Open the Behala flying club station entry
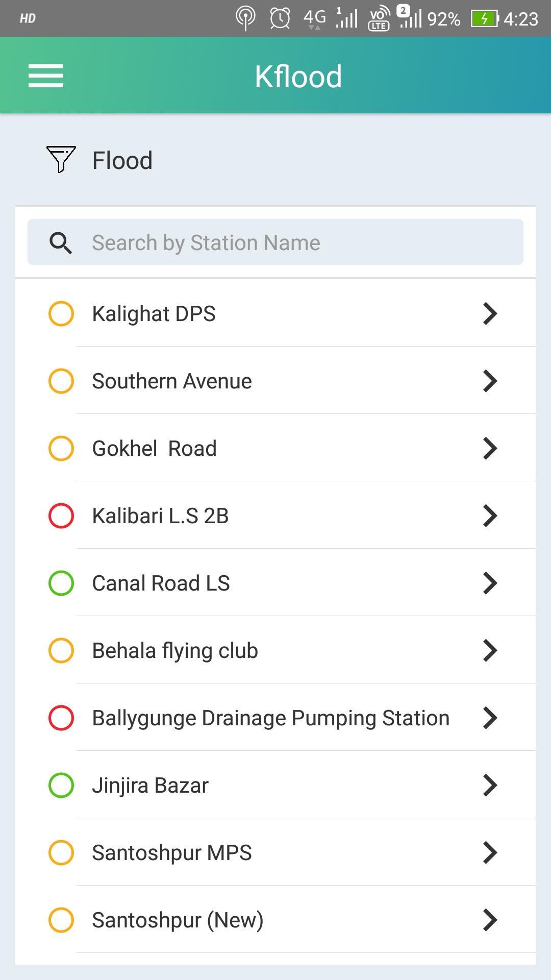551x980 pixels. coord(175,651)
